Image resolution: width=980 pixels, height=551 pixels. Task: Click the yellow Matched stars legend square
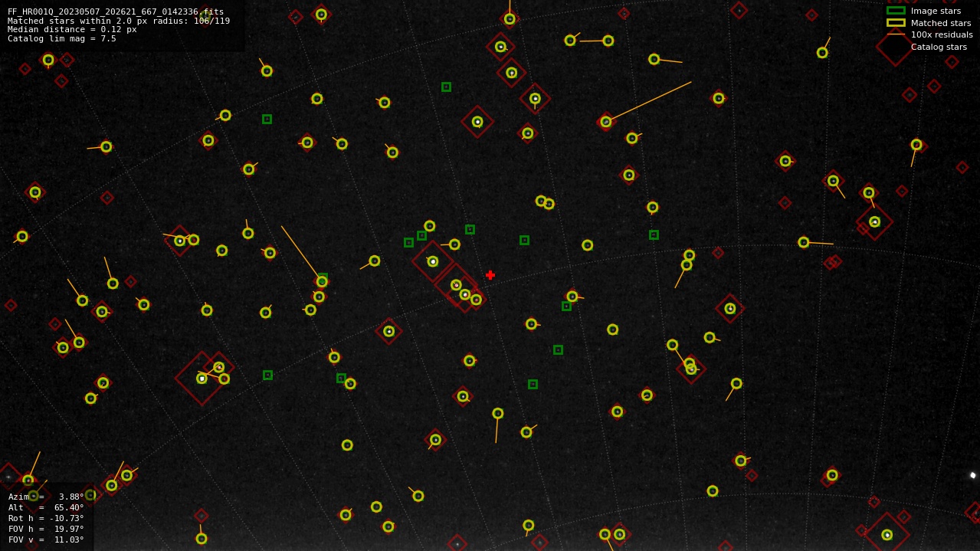[x=896, y=23]
